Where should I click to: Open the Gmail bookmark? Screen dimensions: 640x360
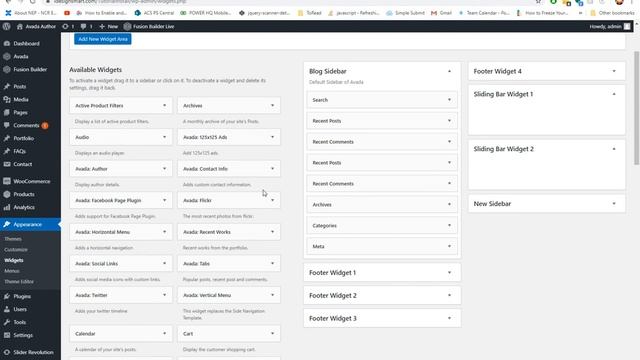(441, 13)
